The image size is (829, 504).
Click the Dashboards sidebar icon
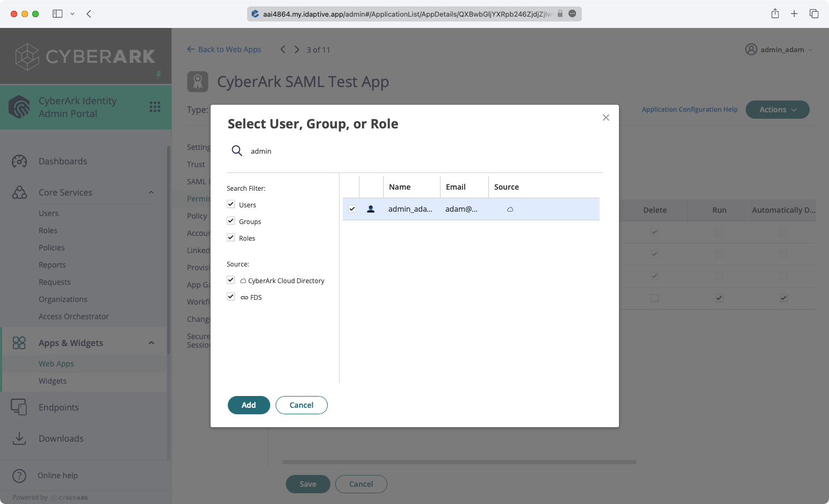click(x=19, y=161)
